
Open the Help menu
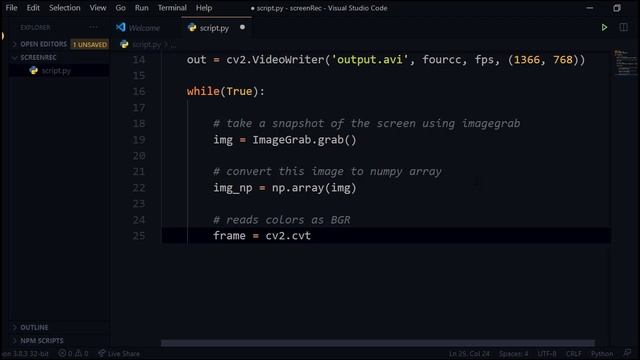point(204,8)
